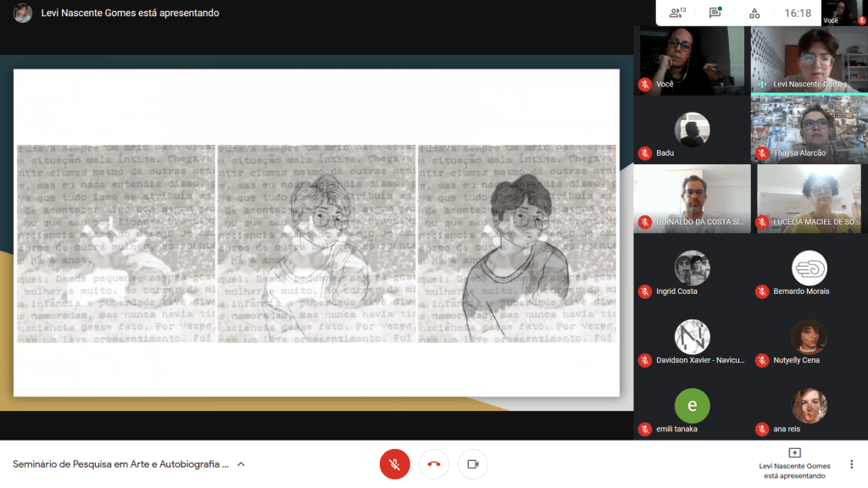Viewport: 868px width, 488px height.
Task: Click the 'Levi Nascente Gomes está apresentando' bottom label
Action: click(x=794, y=470)
